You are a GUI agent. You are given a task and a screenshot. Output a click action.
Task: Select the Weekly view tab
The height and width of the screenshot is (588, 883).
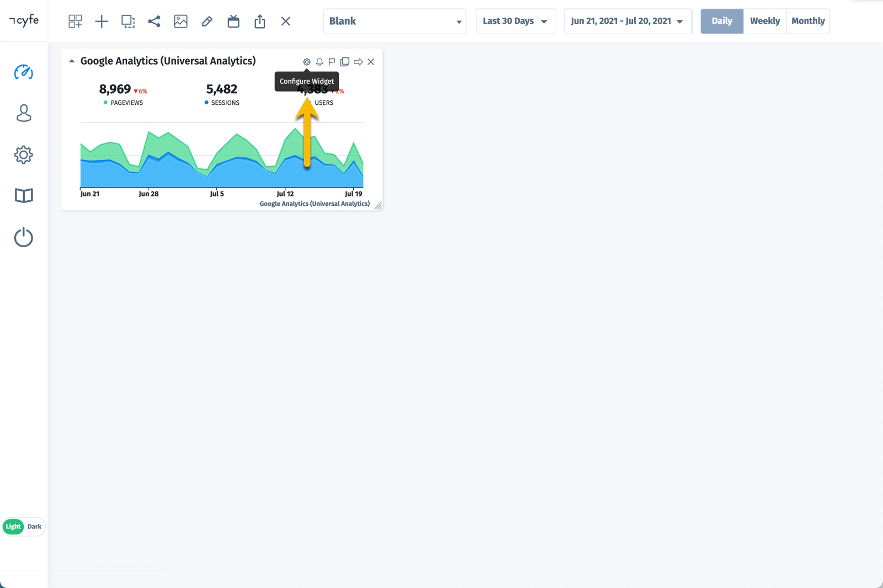(765, 22)
